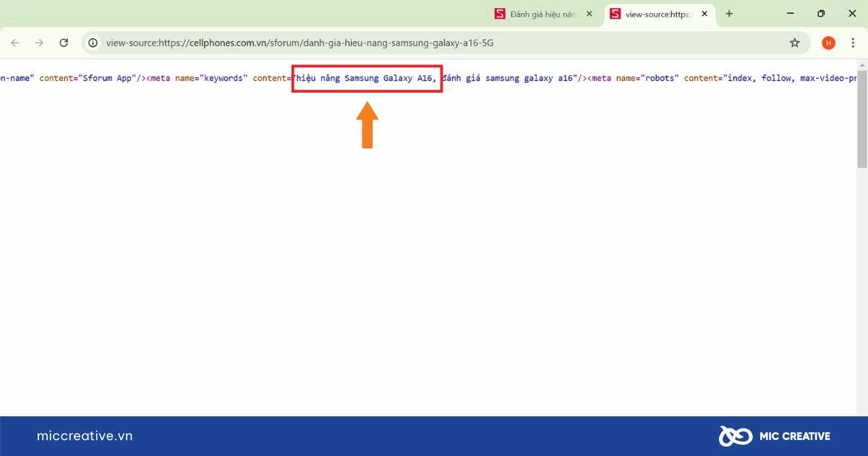Reload the view-source page
The image size is (868, 456).
[x=64, y=43]
